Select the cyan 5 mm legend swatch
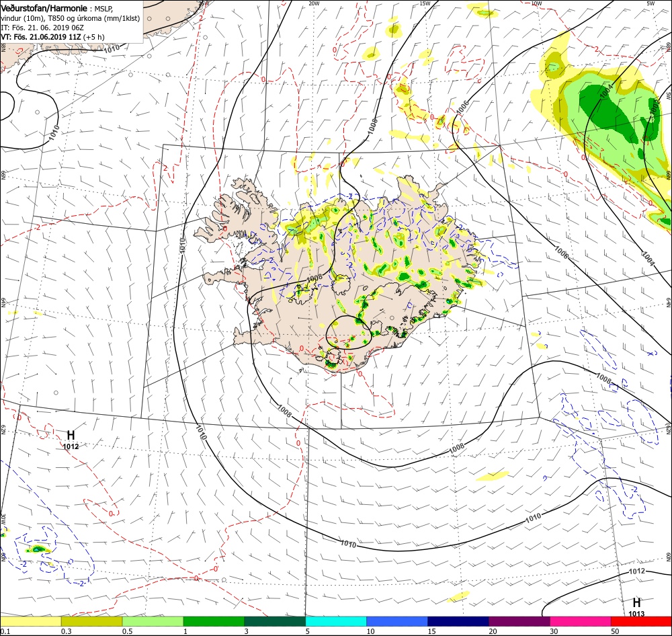Screen dimensions: 672x636 click(336, 621)
